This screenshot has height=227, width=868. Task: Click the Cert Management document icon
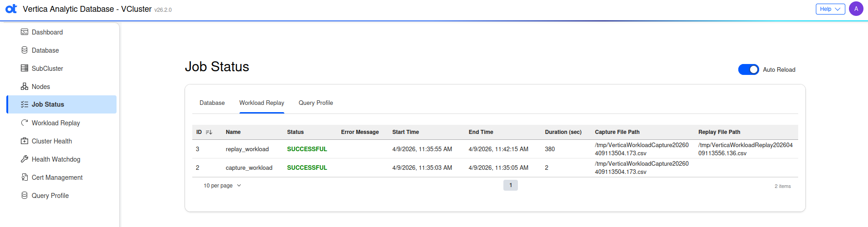24,177
